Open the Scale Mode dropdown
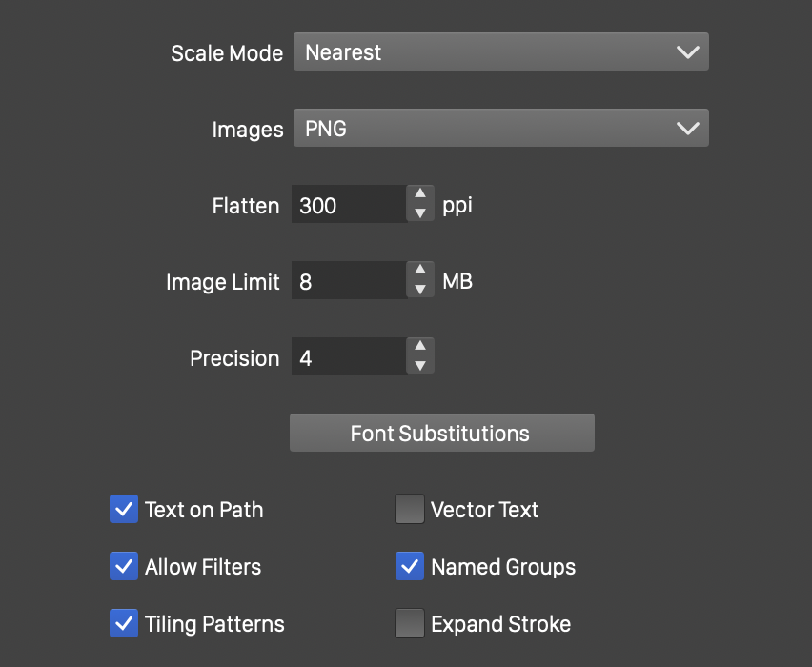The height and width of the screenshot is (667, 812). coord(500,52)
